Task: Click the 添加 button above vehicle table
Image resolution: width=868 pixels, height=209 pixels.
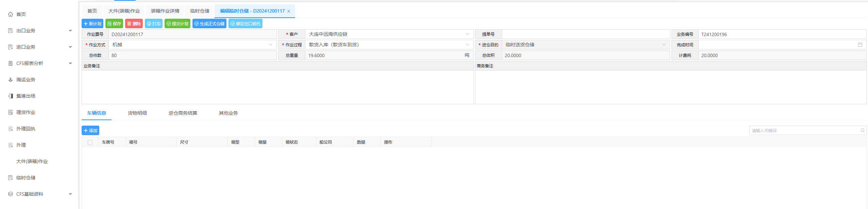Action: [90, 130]
